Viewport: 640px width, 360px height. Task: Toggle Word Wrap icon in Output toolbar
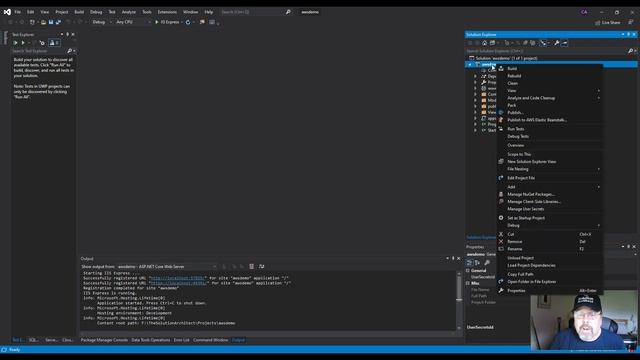[261, 267]
